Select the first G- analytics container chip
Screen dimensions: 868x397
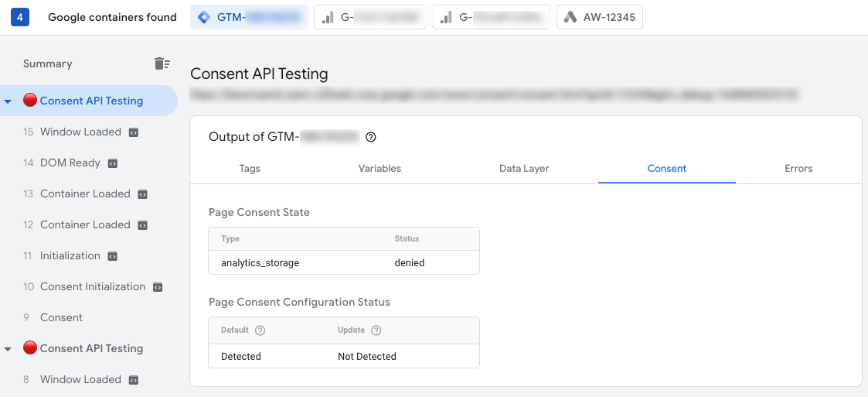369,17
